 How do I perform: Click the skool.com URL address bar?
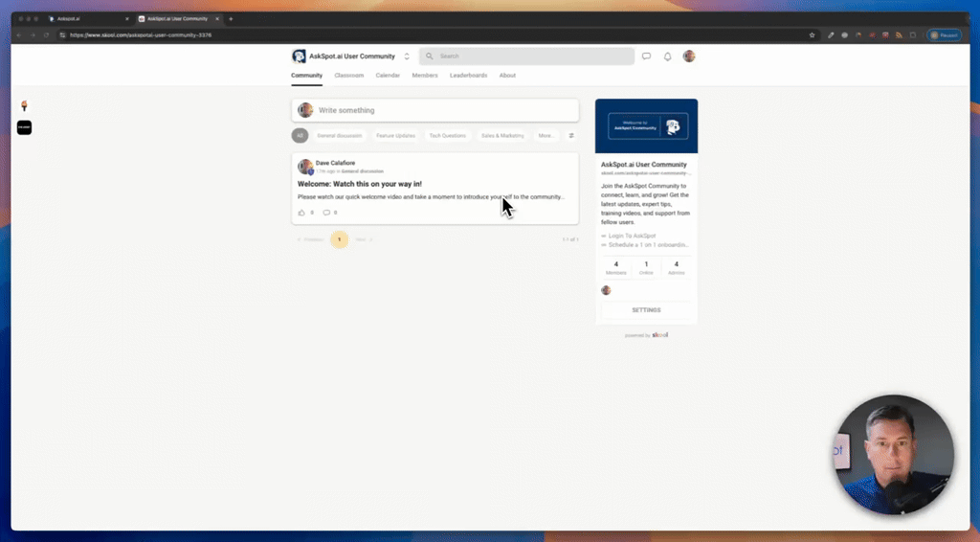tap(436, 35)
